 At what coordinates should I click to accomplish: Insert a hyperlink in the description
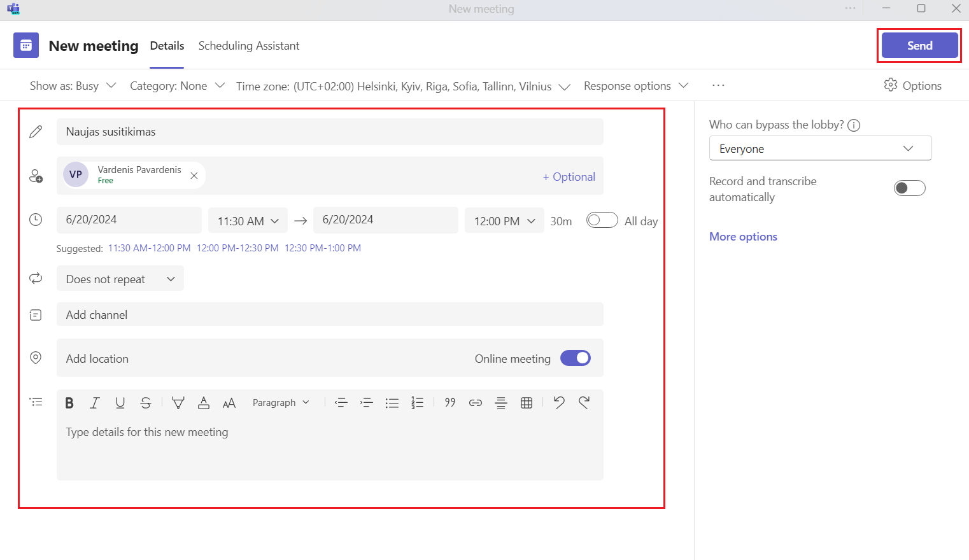[476, 403]
